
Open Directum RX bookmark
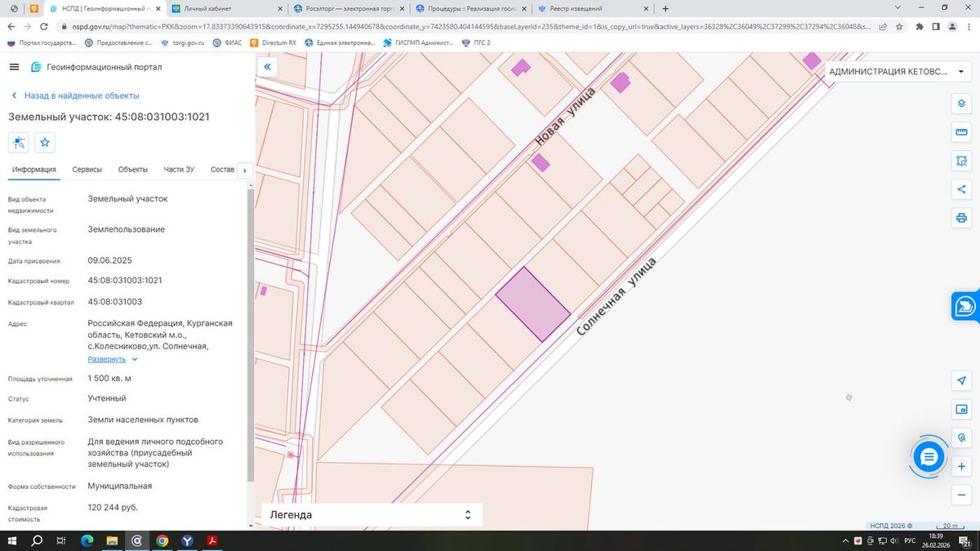[274, 42]
